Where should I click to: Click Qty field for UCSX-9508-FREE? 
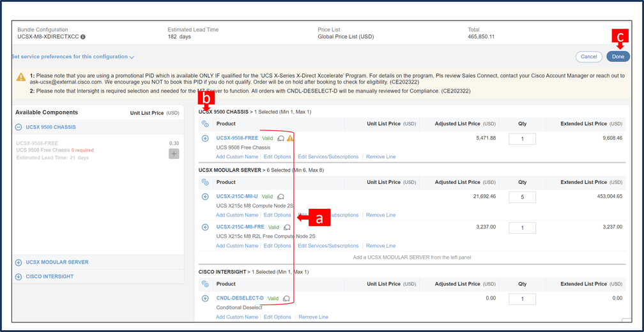[522, 139]
